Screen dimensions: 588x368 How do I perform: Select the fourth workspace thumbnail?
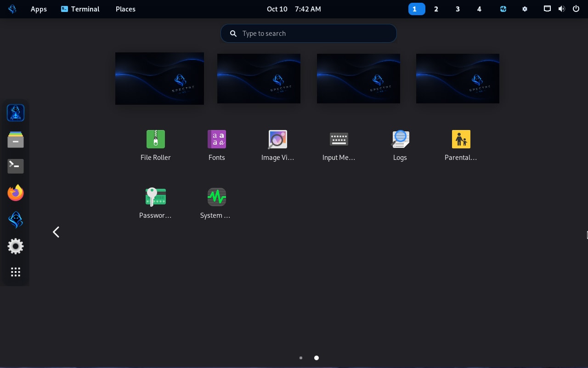tap(458, 79)
